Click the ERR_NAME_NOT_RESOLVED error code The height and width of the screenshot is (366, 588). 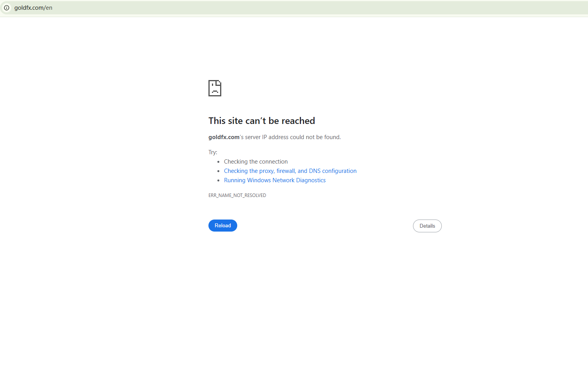[237, 195]
